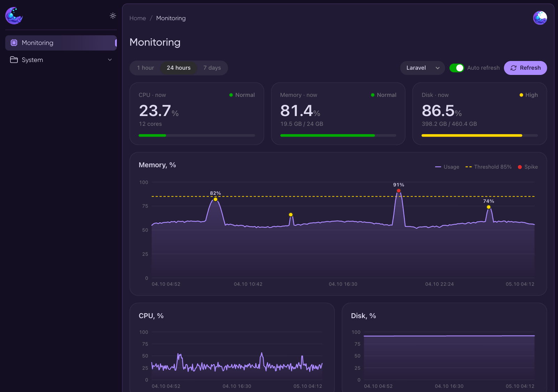Click the CPU, % chart title

[151, 316]
